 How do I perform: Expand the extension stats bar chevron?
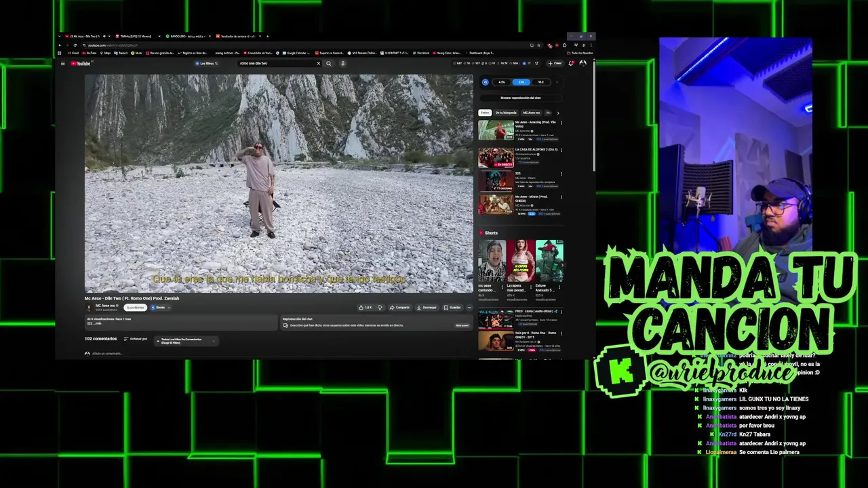click(557, 82)
